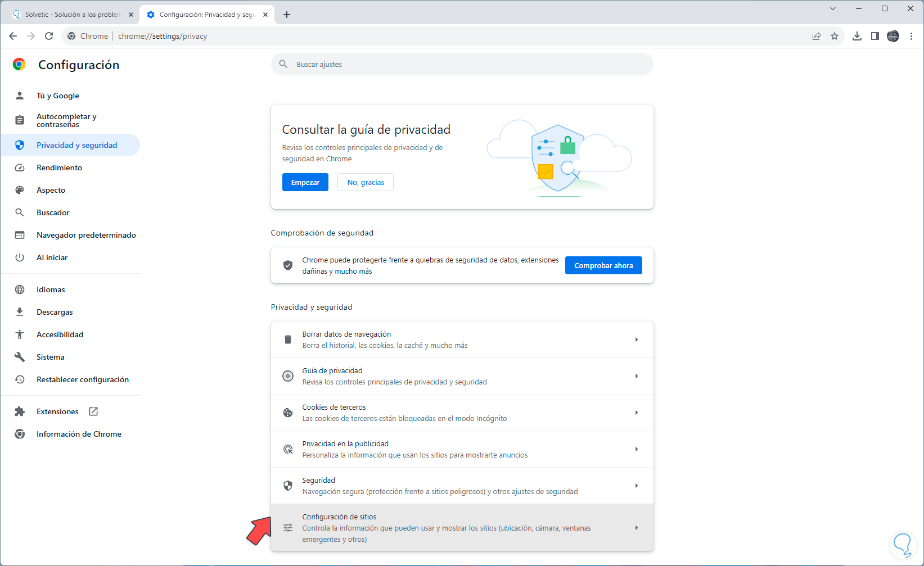Viewport: 924px width, 566px height.
Task: Share this page via the share icon
Action: click(817, 36)
